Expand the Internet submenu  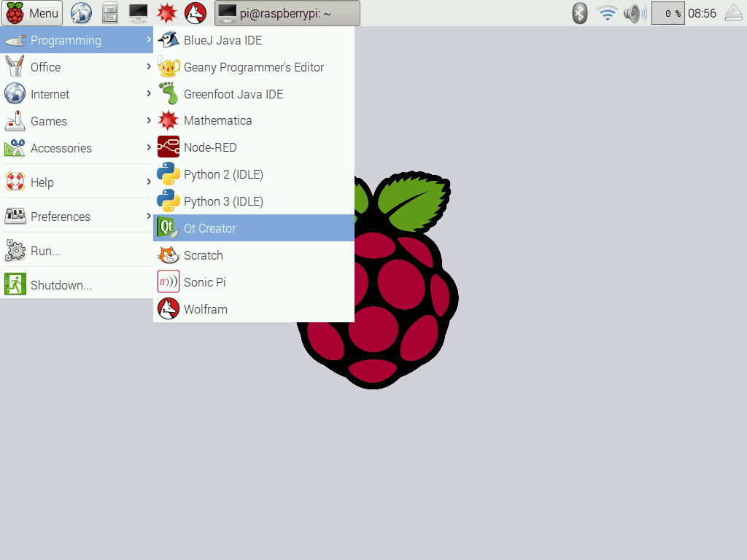pyautogui.click(x=76, y=94)
